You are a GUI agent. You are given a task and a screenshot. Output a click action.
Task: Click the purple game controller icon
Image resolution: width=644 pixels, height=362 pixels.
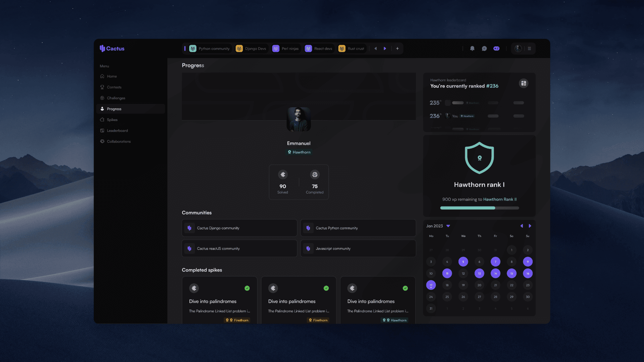pos(496,49)
